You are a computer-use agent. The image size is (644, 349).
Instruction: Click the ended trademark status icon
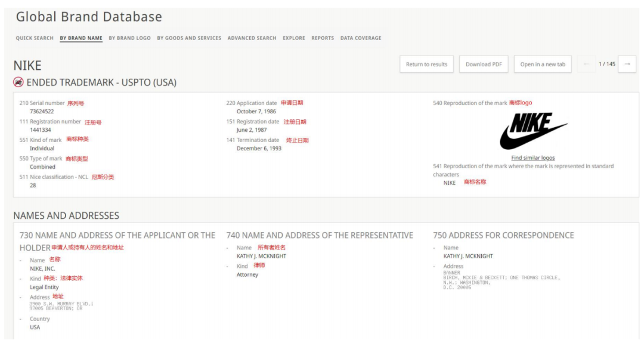point(18,82)
